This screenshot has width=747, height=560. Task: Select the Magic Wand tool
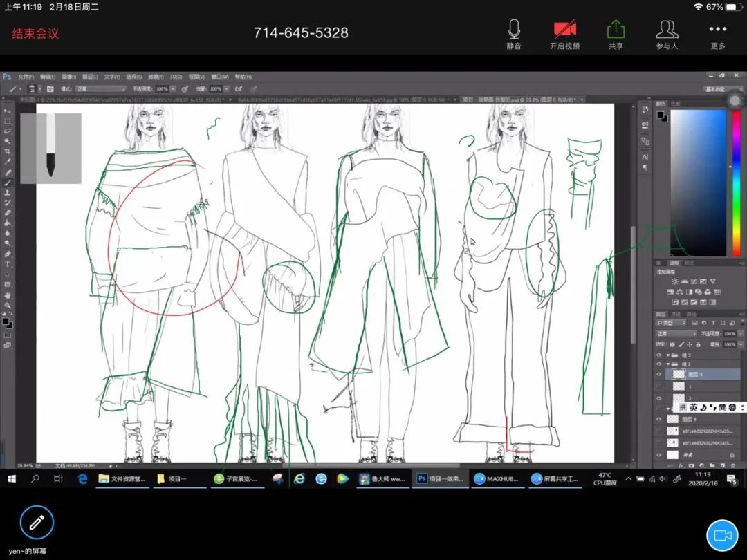pyautogui.click(x=8, y=142)
